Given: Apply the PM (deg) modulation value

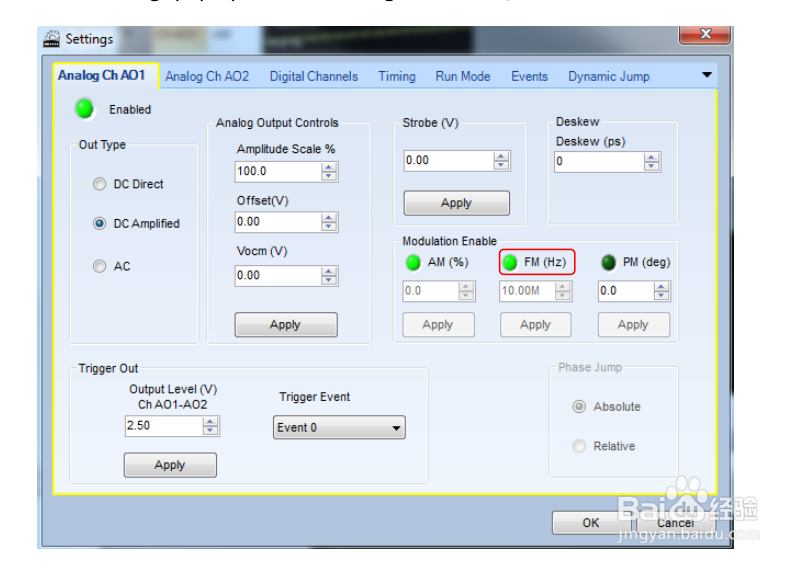Looking at the screenshot, I should (634, 324).
